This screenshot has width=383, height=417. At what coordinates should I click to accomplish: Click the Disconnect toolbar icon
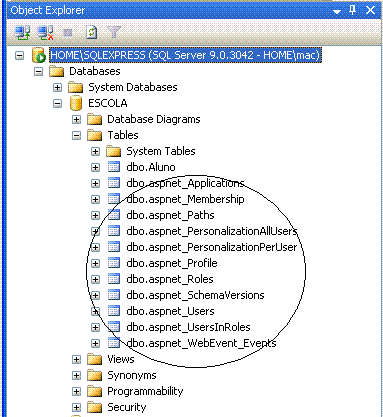coord(45,33)
